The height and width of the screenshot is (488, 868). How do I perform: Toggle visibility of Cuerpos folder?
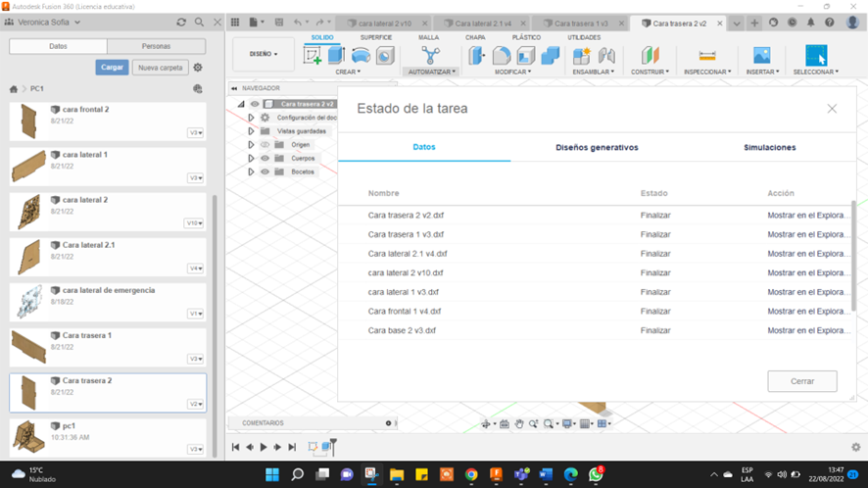[x=265, y=158]
